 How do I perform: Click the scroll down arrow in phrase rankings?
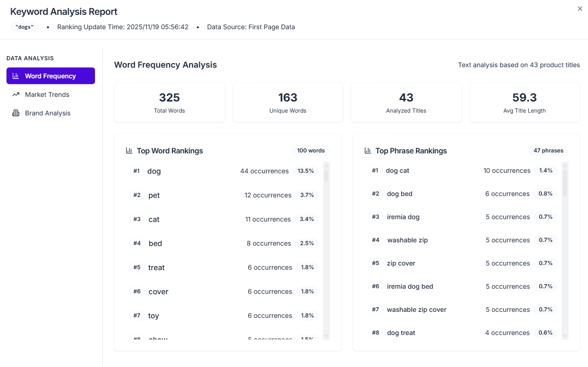pos(565,336)
